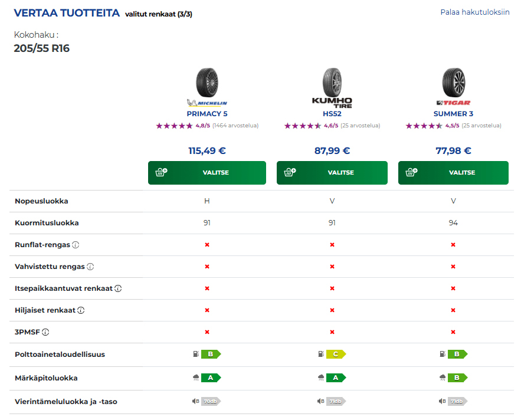521x420 pixels.
Task: Click cart icon on Primacy 5 Valitse button
Action: click(162, 172)
